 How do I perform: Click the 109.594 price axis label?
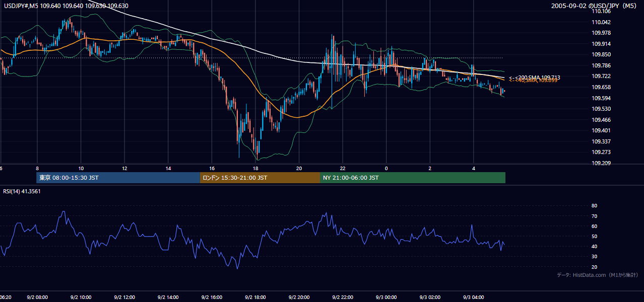(602, 98)
